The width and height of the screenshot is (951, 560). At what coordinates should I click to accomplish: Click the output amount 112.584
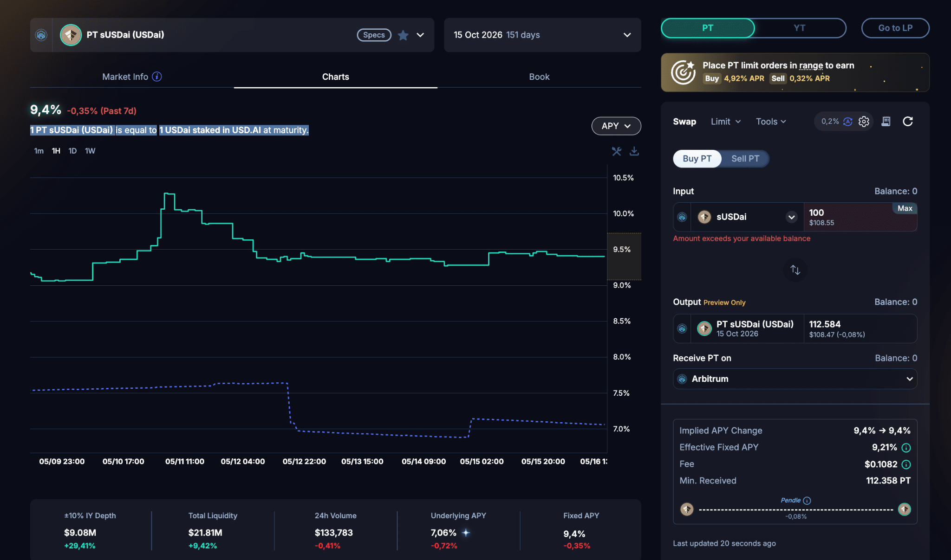click(825, 324)
